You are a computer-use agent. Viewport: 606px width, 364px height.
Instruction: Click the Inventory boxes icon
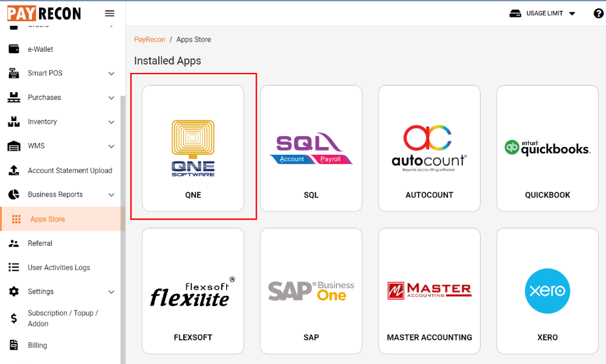14,122
